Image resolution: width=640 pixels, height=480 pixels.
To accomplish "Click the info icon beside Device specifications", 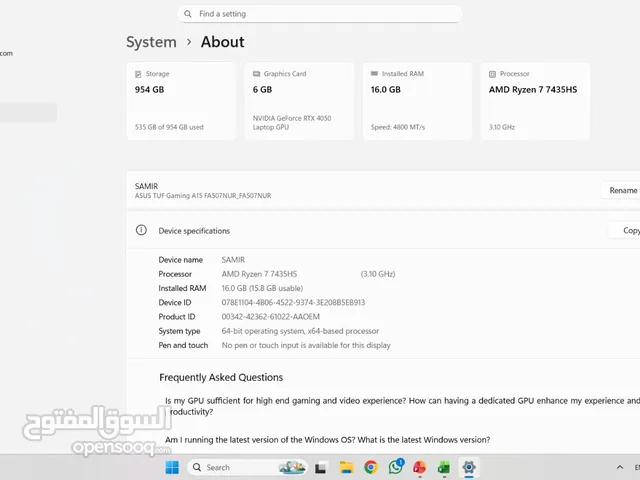I will click(x=141, y=230).
